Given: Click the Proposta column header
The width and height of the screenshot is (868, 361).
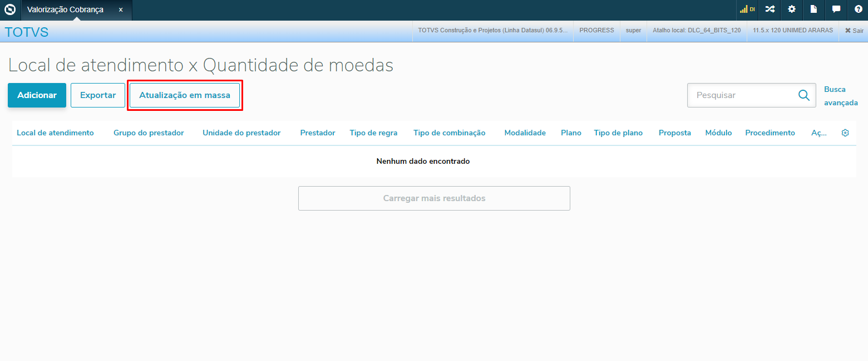Looking at the screenshot, I should click(x=675, y=133).
